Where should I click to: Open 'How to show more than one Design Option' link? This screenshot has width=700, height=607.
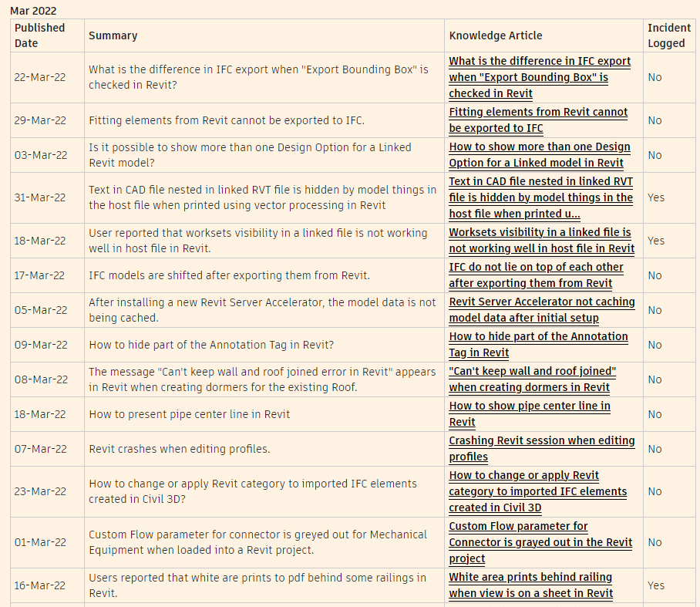pos(540,155)
